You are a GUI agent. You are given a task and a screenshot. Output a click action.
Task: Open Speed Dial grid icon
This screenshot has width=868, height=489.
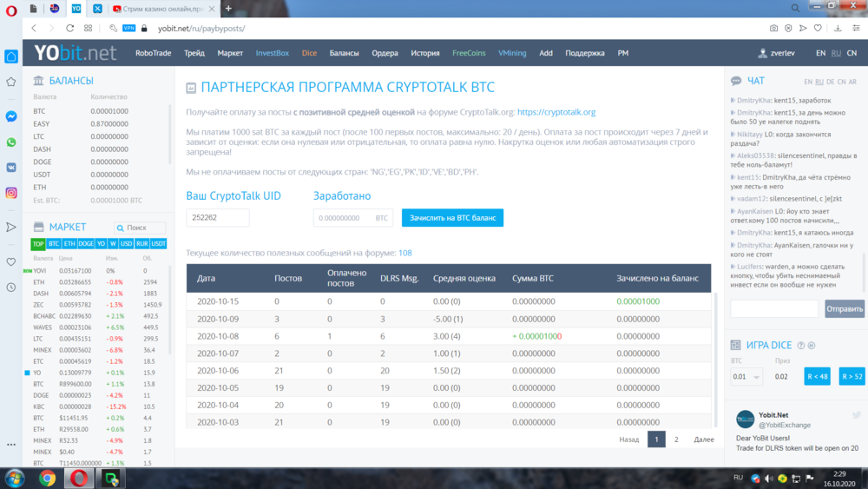point(88,29)
